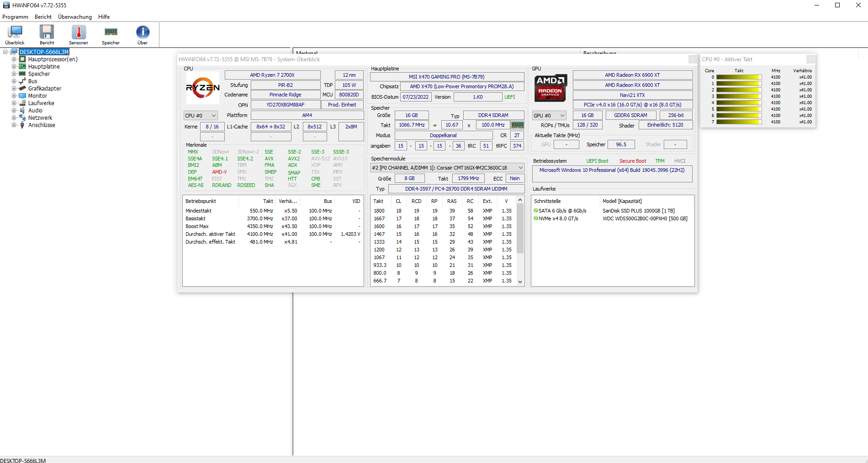Click the Core 7 clock bar
Screen dimensions: 868x463
point(739,122)
